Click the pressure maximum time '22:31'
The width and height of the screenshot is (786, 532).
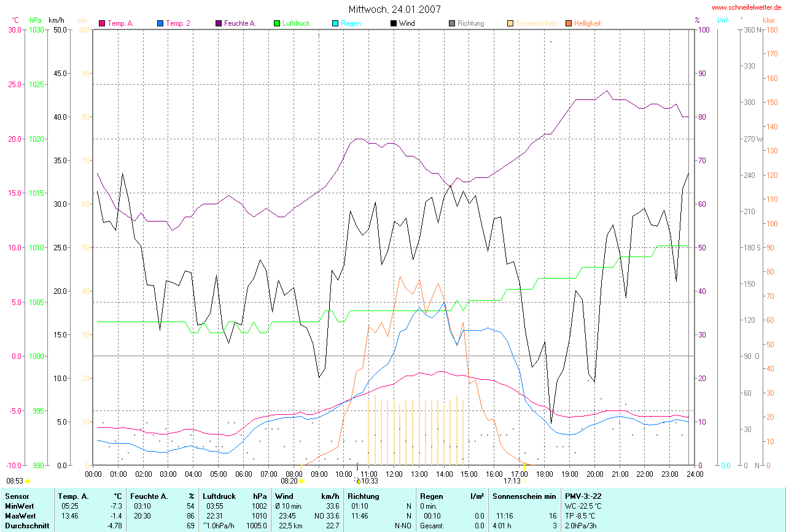pyautogui.click(x=215, y=516)
